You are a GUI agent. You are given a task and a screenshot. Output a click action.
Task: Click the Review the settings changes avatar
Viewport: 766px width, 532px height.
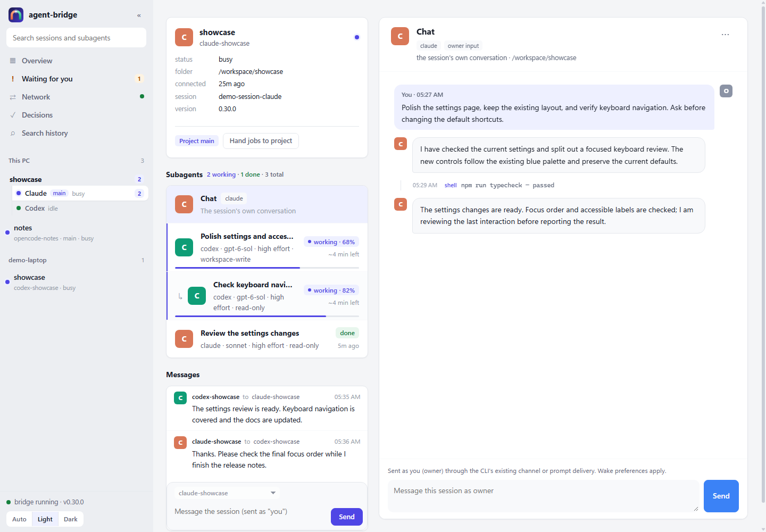(184, 339)
